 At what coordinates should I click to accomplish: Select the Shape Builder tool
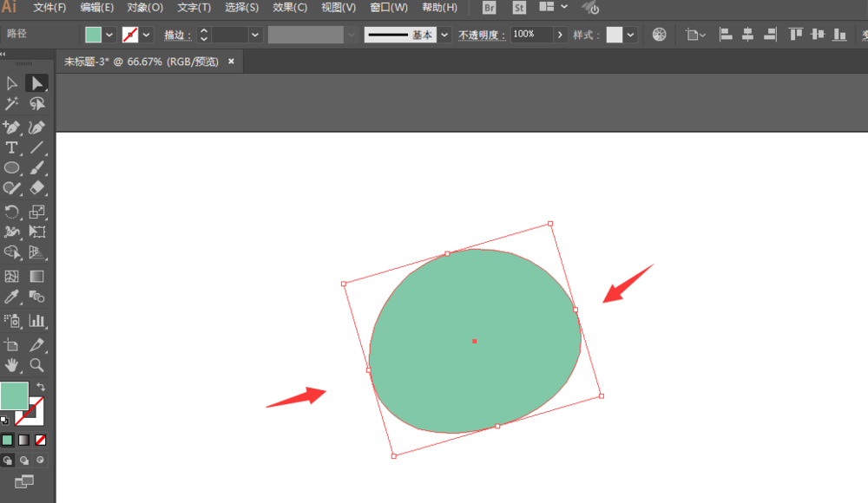coord(11,252)
